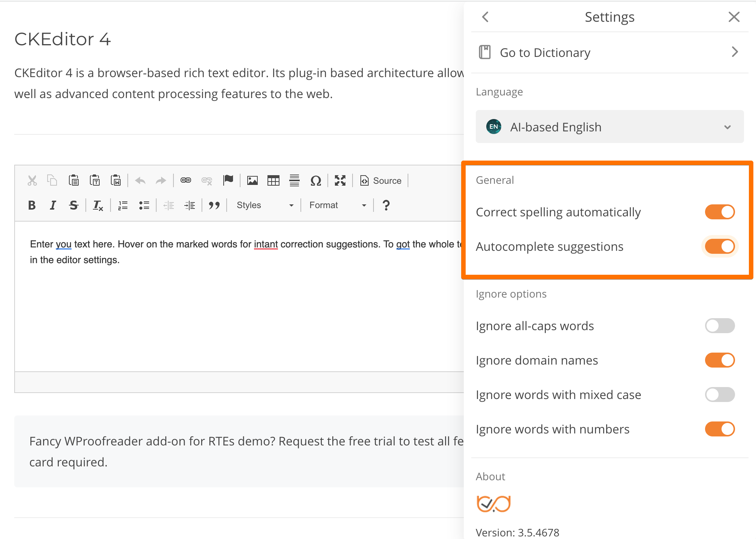Disable Autocomplete suggestions switch
Screen dimensions: 756x539
tap(719, 247)
